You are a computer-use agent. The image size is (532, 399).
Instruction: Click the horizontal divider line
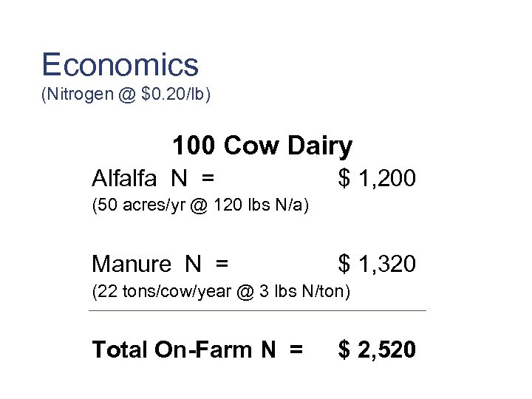click(257, 311)
